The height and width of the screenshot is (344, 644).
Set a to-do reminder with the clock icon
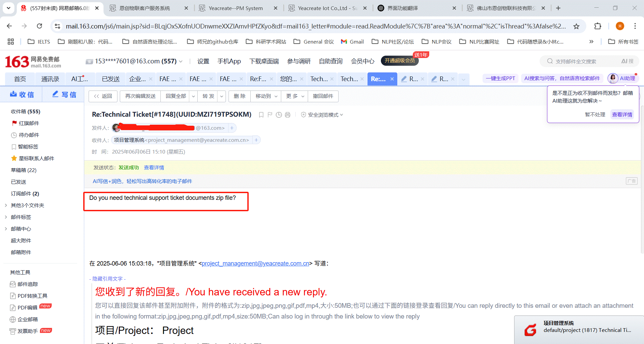[x=279, y=115]
